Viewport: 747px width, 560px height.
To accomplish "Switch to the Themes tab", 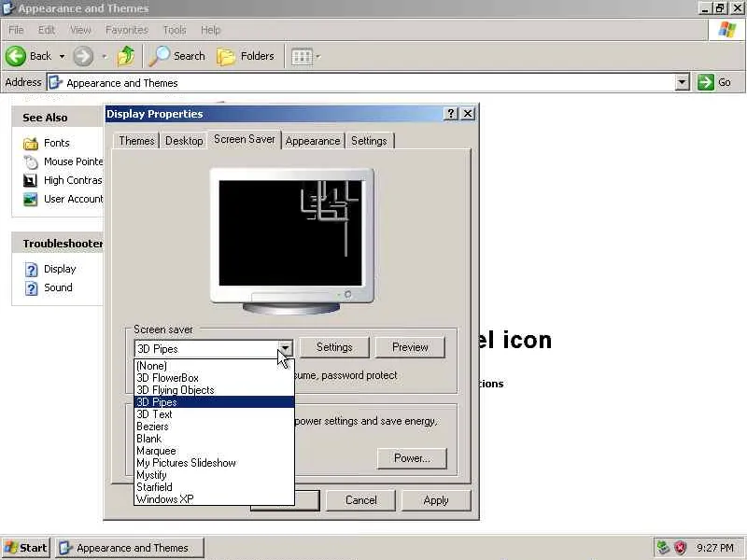I will tap(136, 141).
